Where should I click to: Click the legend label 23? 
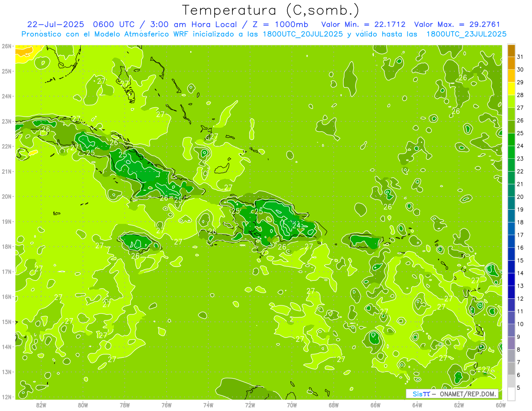coord(520,158)
